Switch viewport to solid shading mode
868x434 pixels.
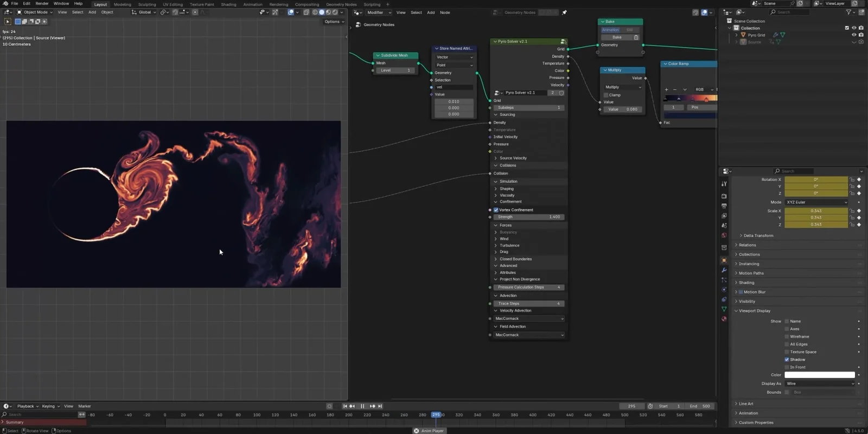coord(322,12)
